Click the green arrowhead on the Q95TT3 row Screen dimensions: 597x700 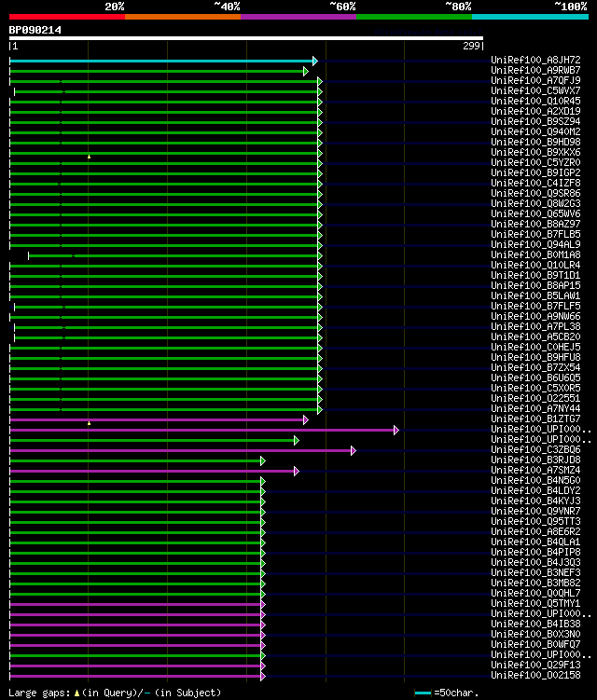pyautogui.click(x=263, y=522)
